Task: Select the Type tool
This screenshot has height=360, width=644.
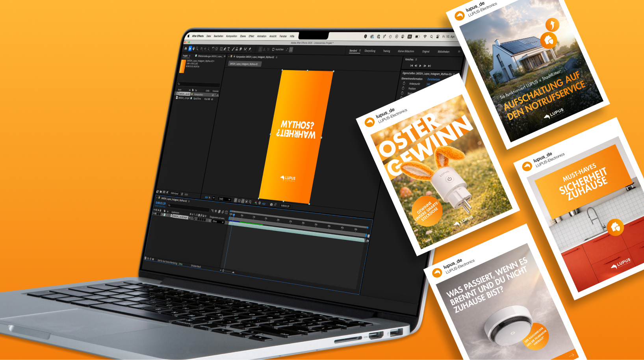Action: point(228,49)
